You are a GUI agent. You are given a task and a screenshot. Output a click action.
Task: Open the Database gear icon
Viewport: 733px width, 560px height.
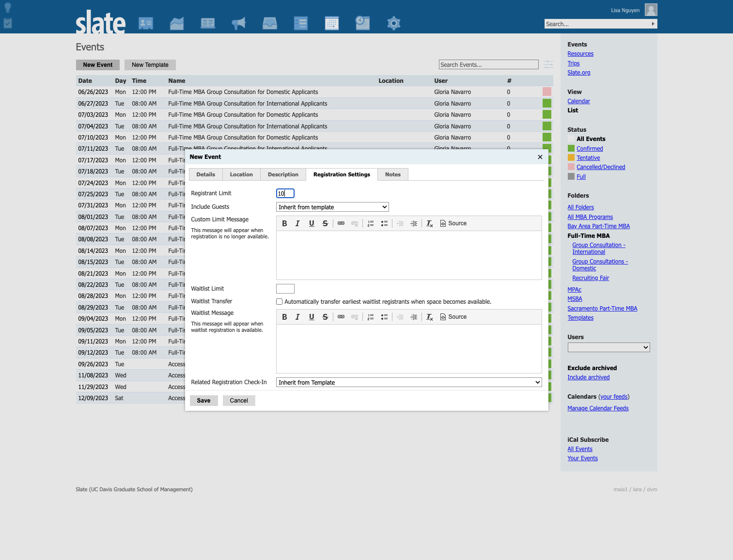[x=394, y=23]
